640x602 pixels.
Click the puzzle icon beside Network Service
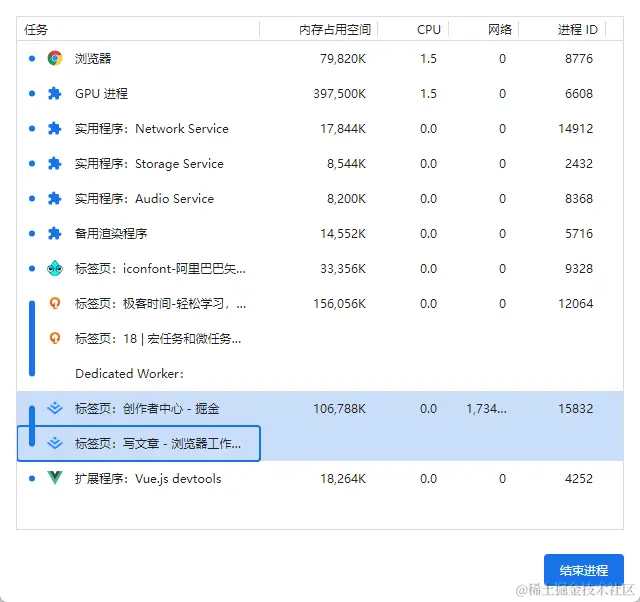tap(55, 129)
